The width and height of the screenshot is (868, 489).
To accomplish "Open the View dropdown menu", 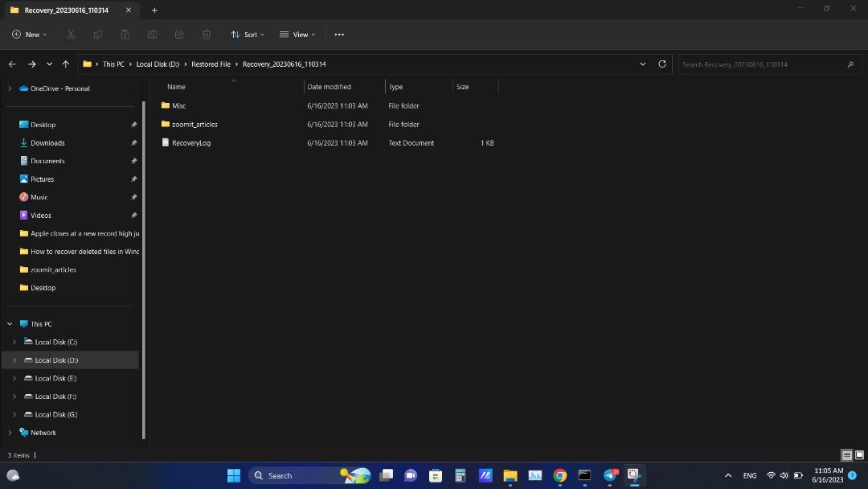I will coord(297,35).
